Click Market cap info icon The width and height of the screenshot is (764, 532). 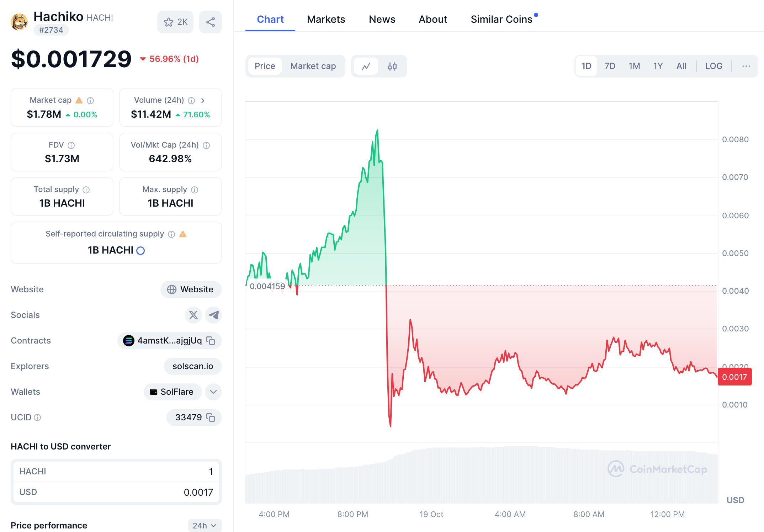coord(90,101)
